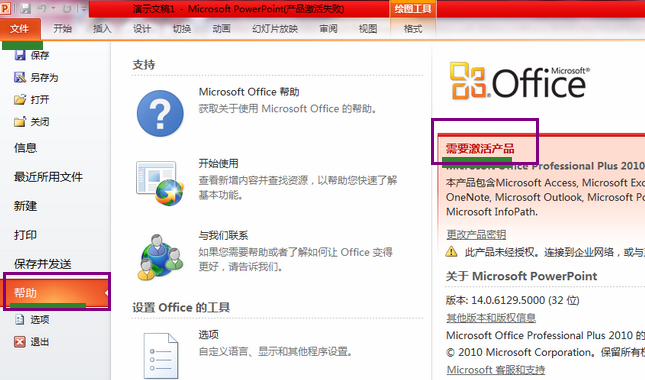
Task: Click the 支持 section heading
Action: (x=144, y=65)
